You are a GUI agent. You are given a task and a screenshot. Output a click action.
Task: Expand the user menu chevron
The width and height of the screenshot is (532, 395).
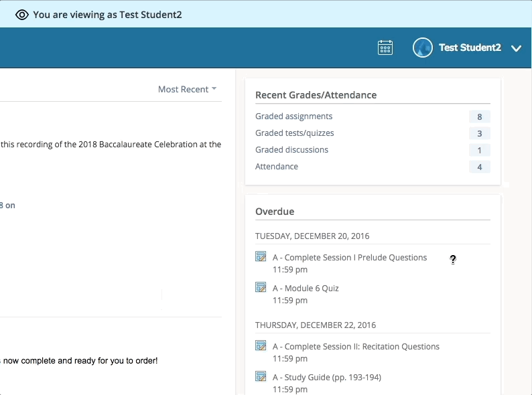click(516, 48)
